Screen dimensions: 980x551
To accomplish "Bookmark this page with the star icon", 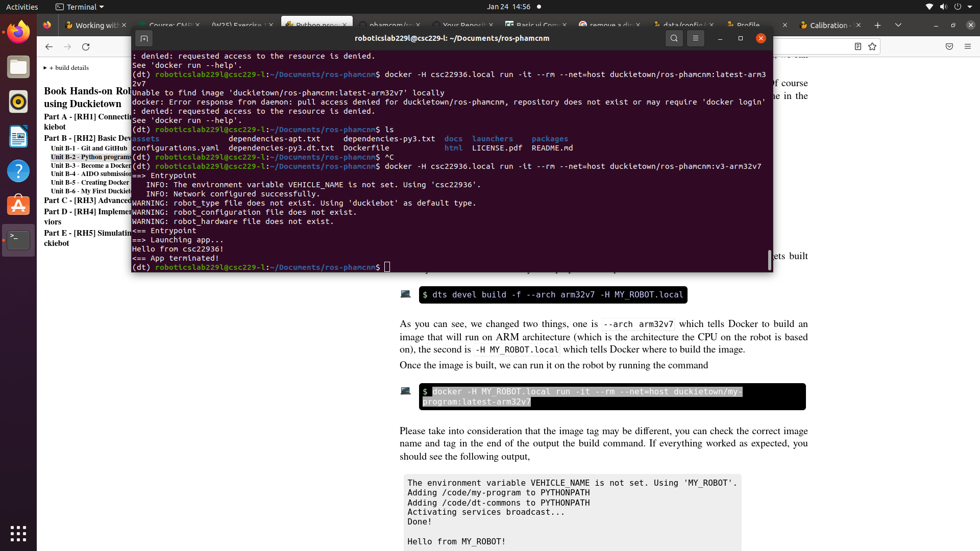I will 872,46.
